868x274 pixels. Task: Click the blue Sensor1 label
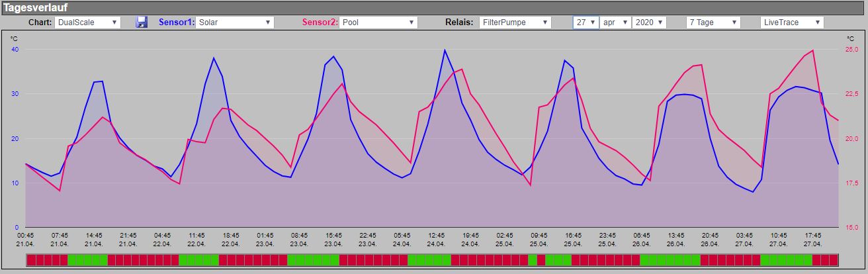coord(177,22)
